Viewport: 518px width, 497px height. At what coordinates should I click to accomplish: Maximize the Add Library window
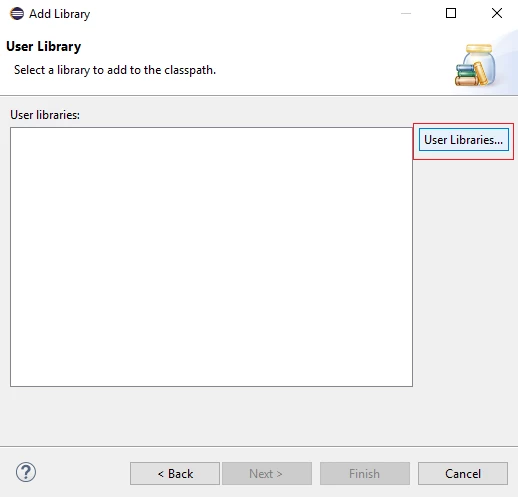(x=451, y=13)
